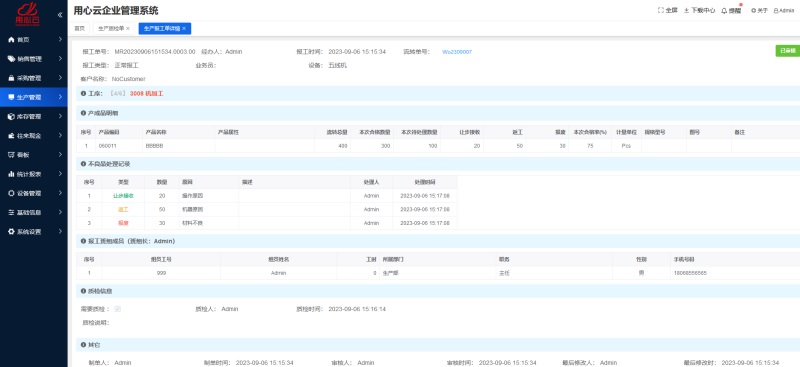800x367 pixels.
Task: Expand 采购管理 with its chevron
Action: tap(60, 78)
